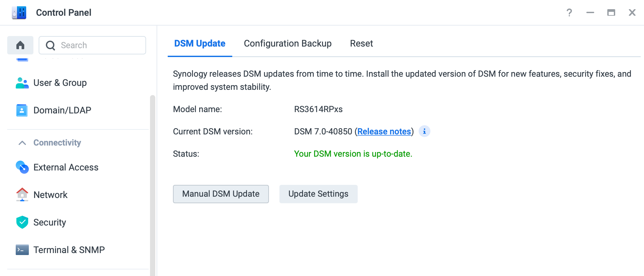Switch to Configuration Backup tab

(288, 44)
